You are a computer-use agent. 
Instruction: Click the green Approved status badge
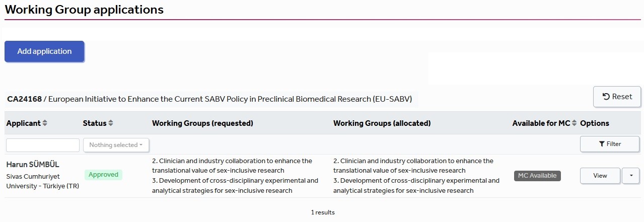tap(103, 175)
